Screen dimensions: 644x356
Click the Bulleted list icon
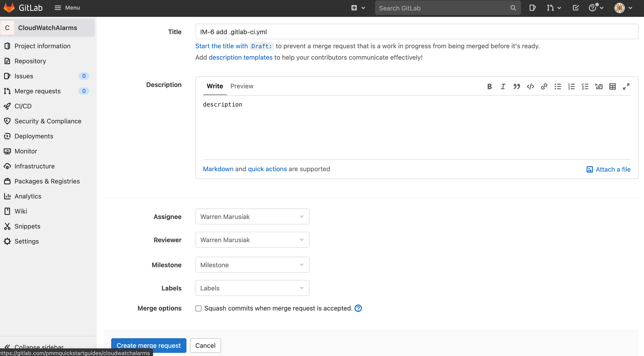[x=557, y=86]
